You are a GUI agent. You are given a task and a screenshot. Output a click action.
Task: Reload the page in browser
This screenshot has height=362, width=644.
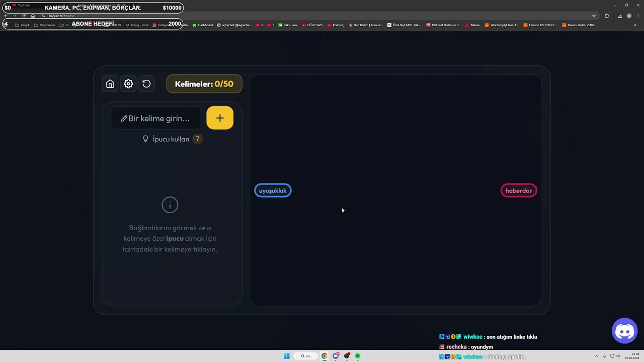[24, 16]
